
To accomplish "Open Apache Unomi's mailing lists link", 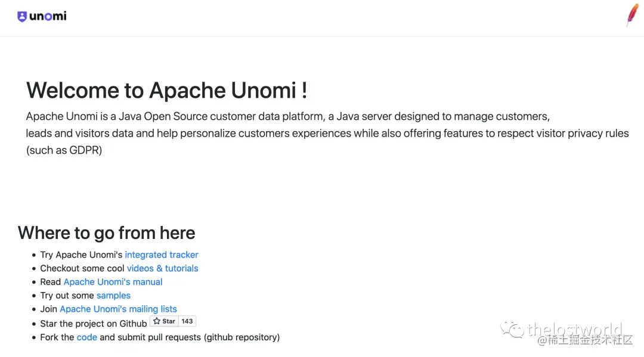I will pos(118,309).
